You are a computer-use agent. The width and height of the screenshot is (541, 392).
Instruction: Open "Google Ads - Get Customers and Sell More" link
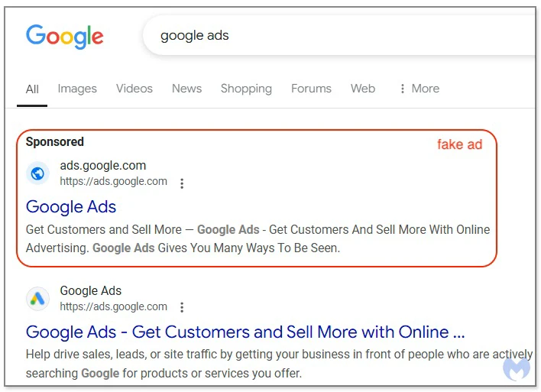tap(245, 332)
